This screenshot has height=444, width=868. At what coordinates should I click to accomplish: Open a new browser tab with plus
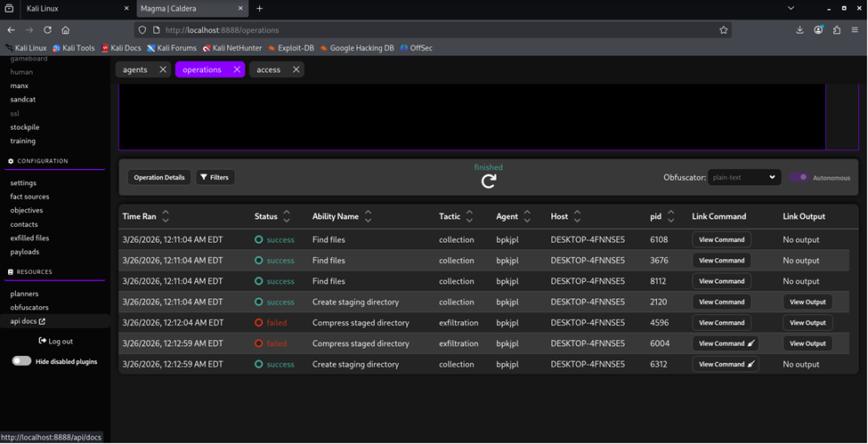tap(260, 8)
